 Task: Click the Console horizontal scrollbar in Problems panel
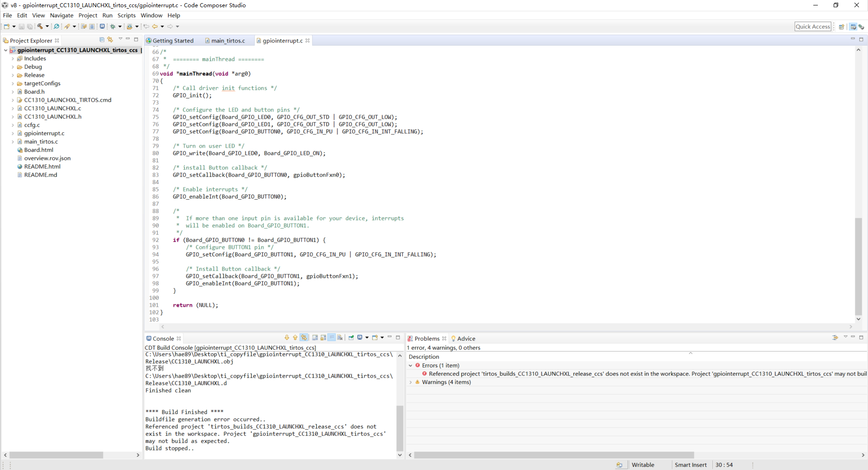pos(553,455)
